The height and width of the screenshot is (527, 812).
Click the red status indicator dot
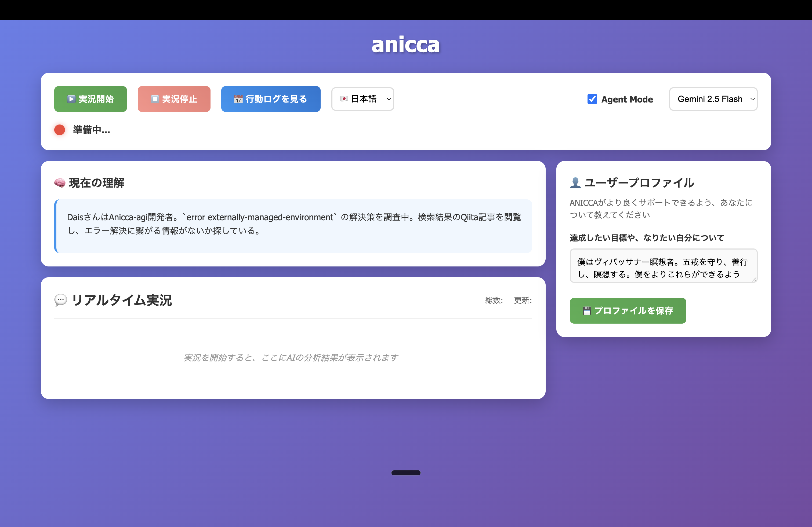(x=60, y=130)
